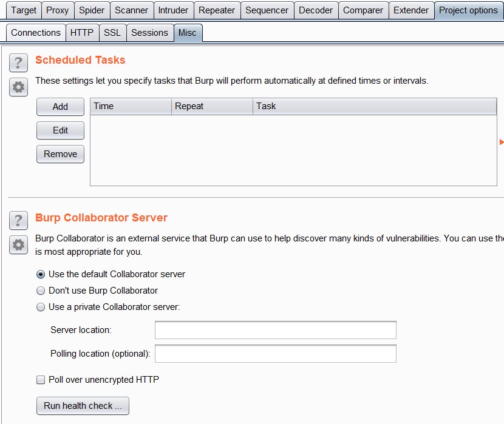
Task: Open Burp Collaborator Server gear options
Action: (x=18, y=245)
